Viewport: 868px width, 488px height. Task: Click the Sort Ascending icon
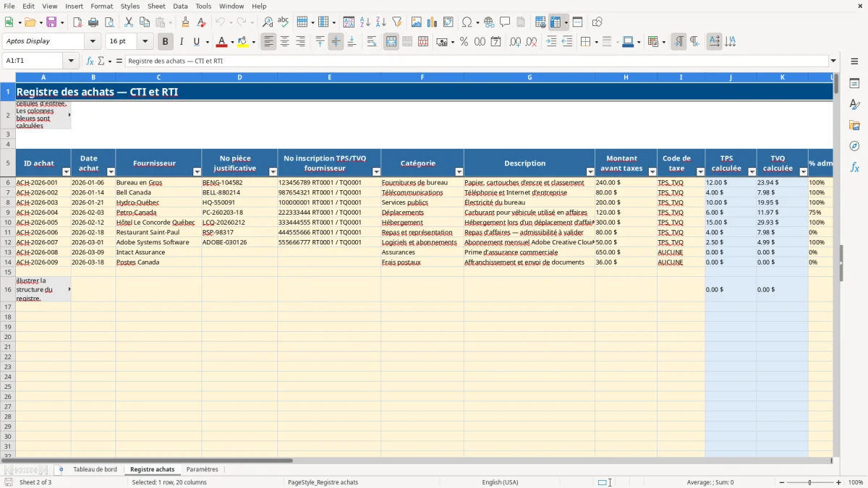[x=365, y=22]
